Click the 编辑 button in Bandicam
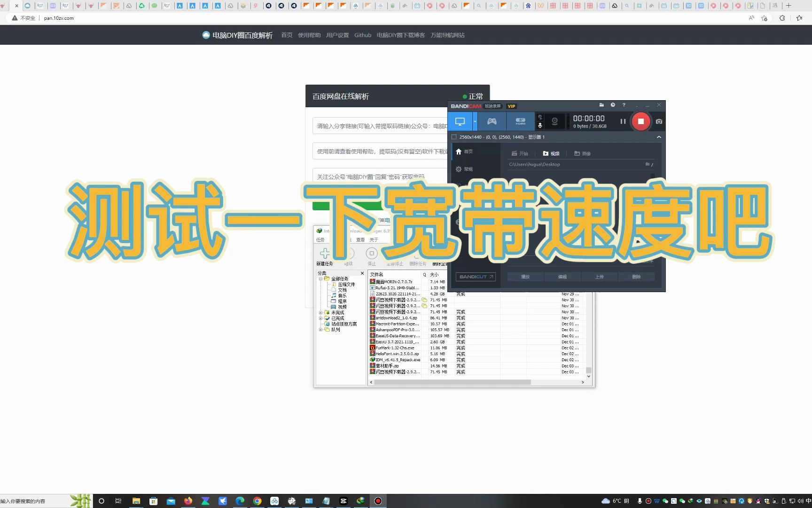812x508 pixels. click(x=562, y=277)
